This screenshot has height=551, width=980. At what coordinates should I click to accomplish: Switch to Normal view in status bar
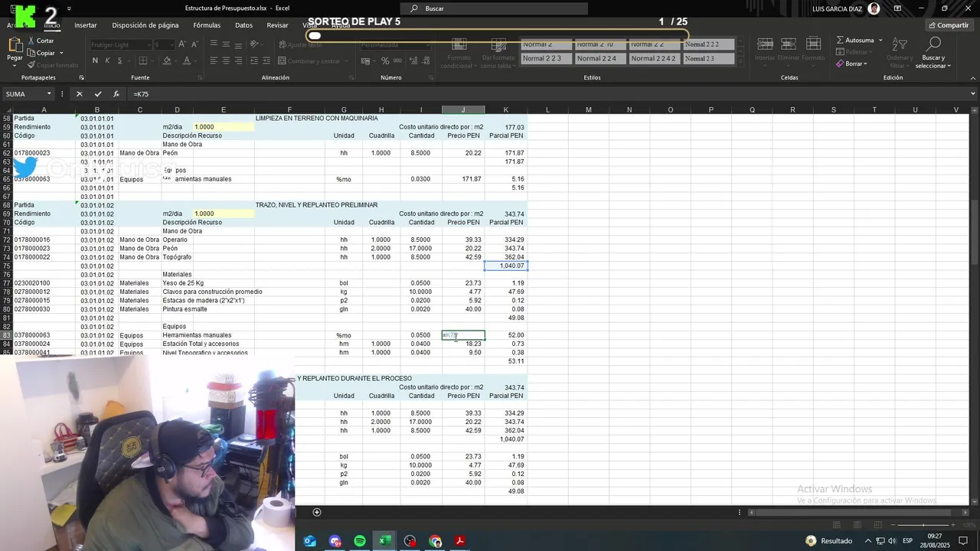tap(836, 525)
